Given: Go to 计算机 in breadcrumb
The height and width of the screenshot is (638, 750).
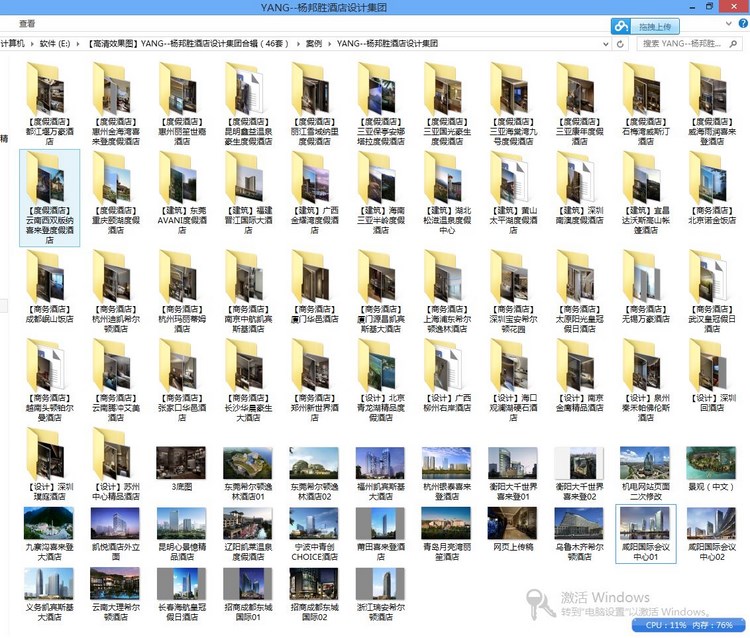Looking at the screenshot, I should click(x=13, y=44).
